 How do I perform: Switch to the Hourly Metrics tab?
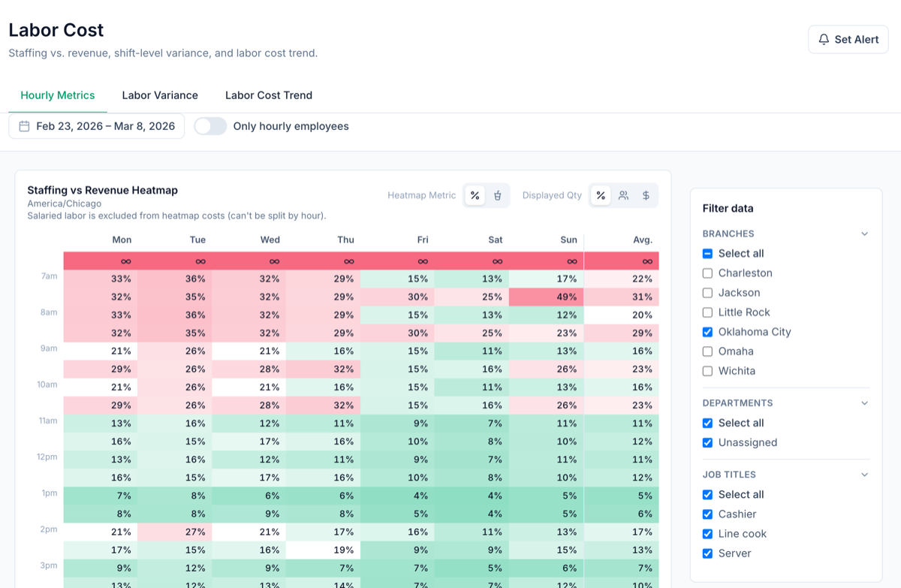pos(58,95)
